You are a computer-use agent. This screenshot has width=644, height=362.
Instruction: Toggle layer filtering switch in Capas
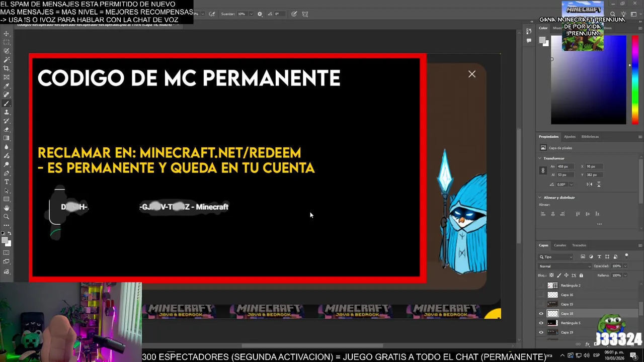coord(626,256)
